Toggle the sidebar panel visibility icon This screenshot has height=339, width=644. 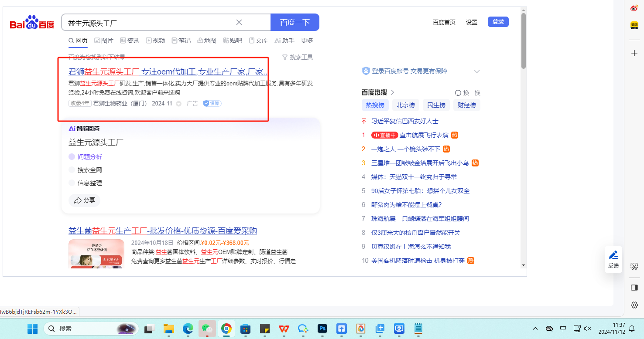point(634,288)
